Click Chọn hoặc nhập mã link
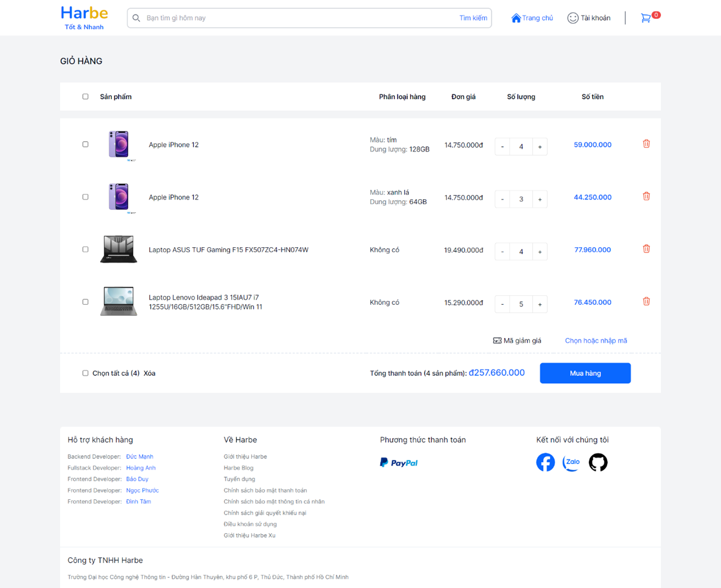 pyautogui.click(x=596, y=341)
